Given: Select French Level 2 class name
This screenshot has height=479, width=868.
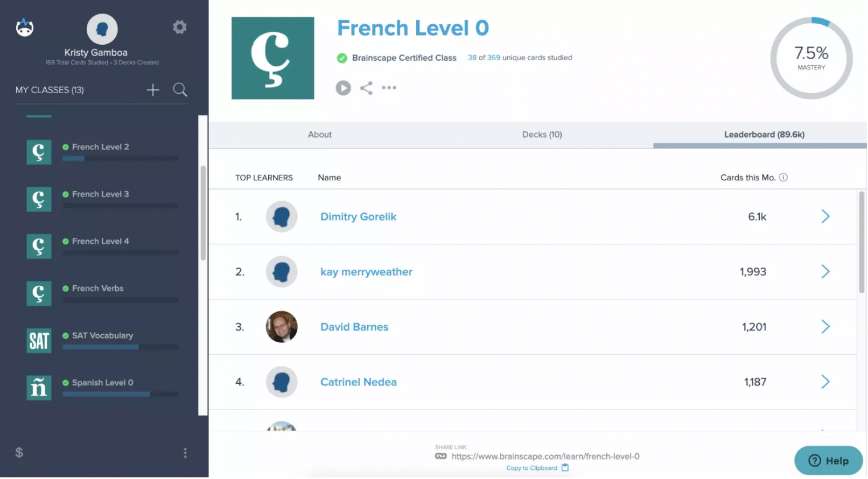Looking at the screenshot, I should [100, 147].
